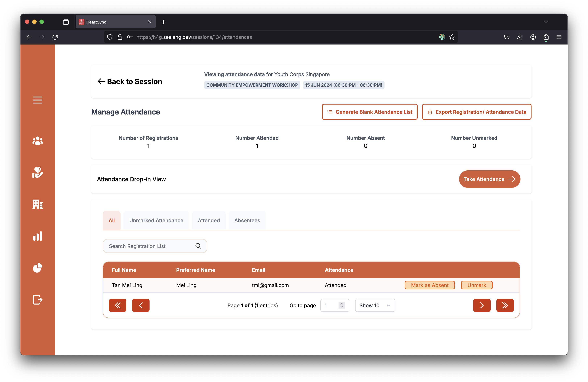The height and width of the screenshot is (382, 588).
Task: Click the bar chart sidebar icon
Action: (x=37, y=236)
